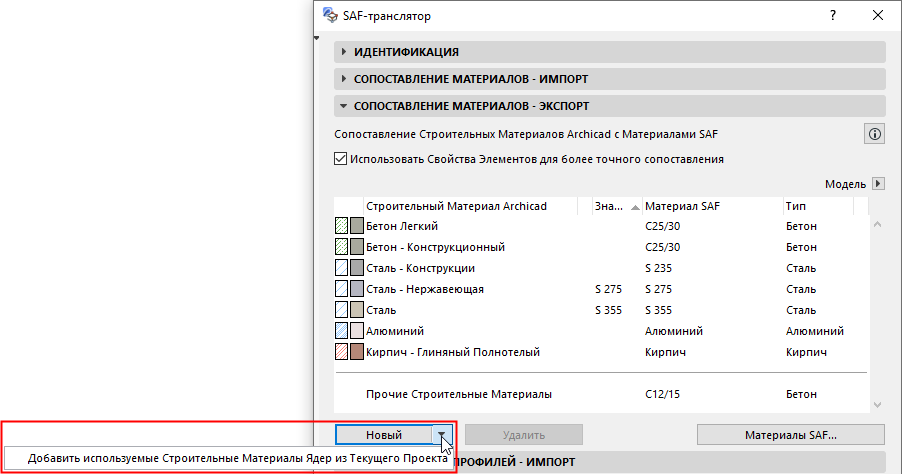Expand СОПОСТАВЛЕНИЕ МАТЕРИАЛОВ - ИМПОРТ section
Image resolution: width=902 pixels, height=474 pixels.
610,79
